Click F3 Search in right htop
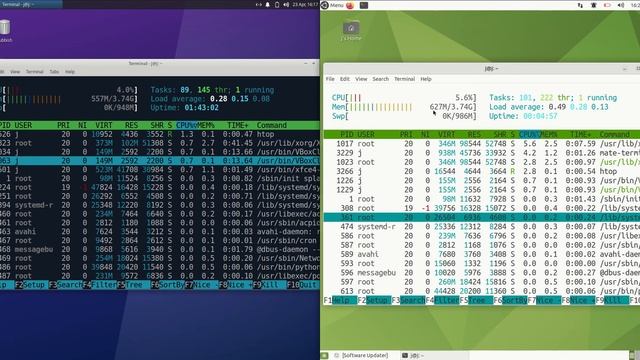Viewport: 640px width, 360px height. 408,300
